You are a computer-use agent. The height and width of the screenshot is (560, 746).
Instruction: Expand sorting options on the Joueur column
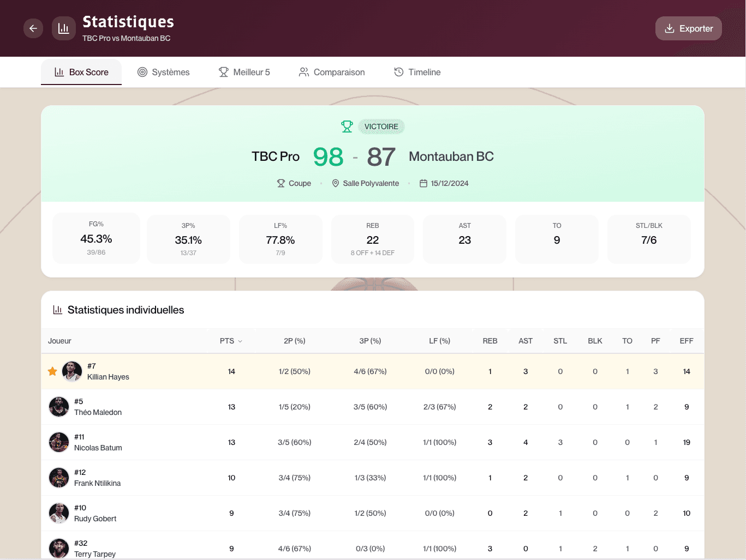tap(59, 341)
